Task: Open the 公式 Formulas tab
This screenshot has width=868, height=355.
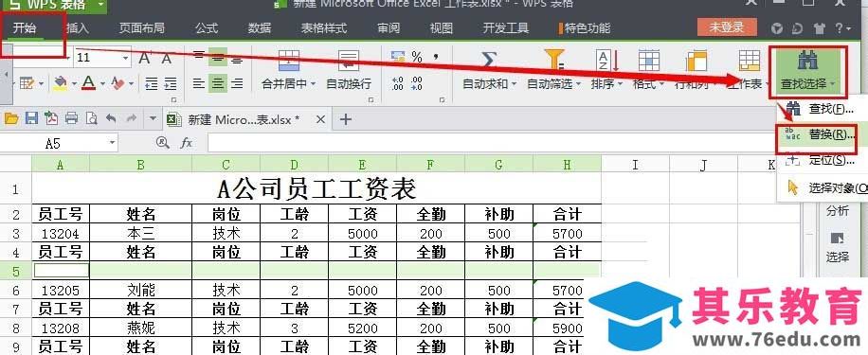Action: pos(207,27)
